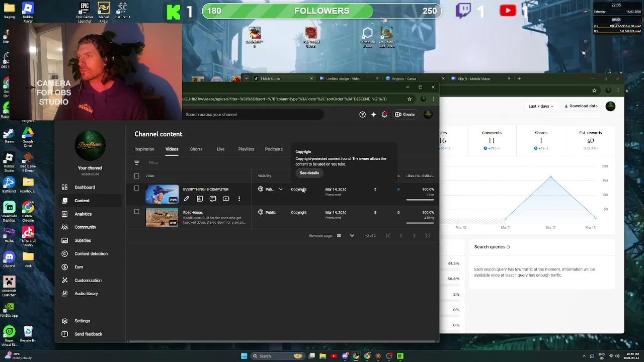Image resolution: width=644 pixels, height=362 pixels.
Task: Tick the select-all videos checkbox
Action: click(x=136, y=176)
